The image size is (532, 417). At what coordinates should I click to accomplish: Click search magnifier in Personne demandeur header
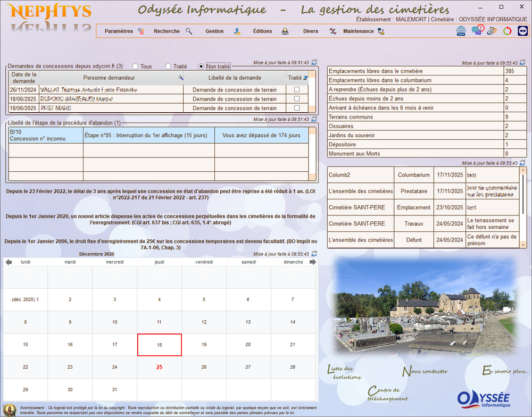coord(180,78)
